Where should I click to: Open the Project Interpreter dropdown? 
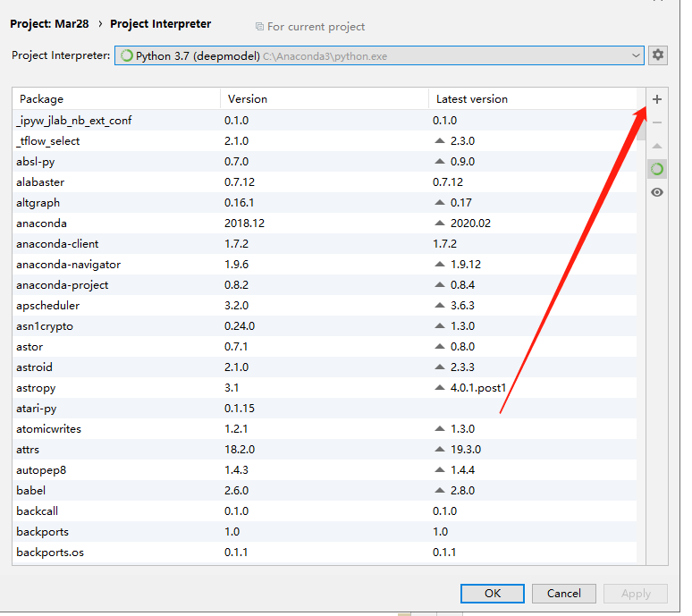pyautogui.click(x=379, y=55)
